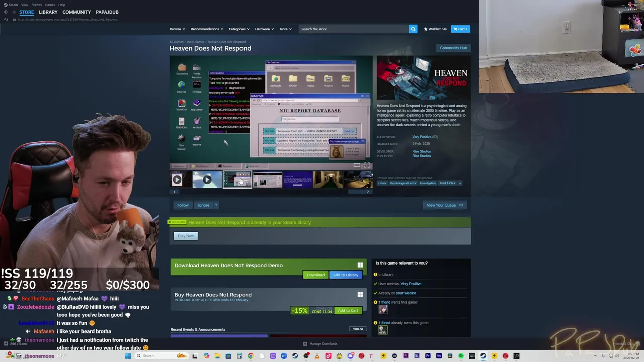
Task: Click Add to Cart button
Action: point(348,310)
